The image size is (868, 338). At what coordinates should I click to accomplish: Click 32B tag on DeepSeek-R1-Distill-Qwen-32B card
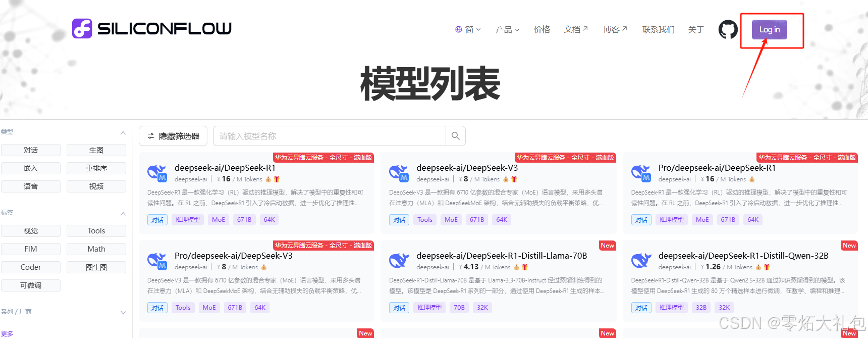click(x=701, y=308)
